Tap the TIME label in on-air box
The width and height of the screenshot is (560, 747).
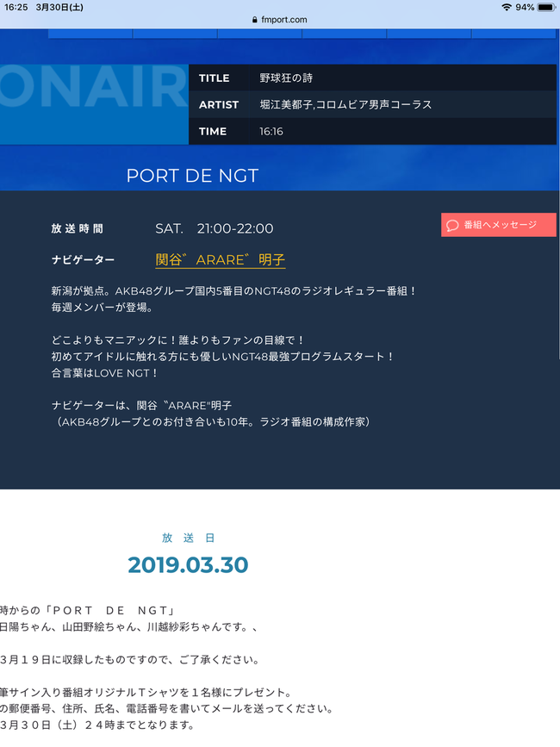(213, 132)
